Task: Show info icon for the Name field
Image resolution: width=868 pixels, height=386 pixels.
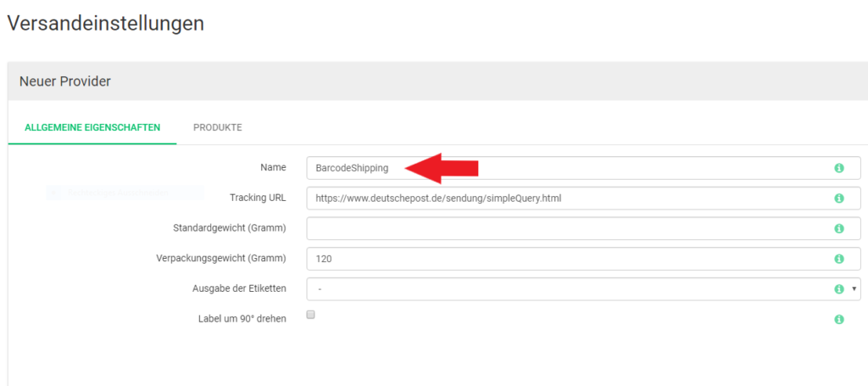Action: [x=838, y=168]
